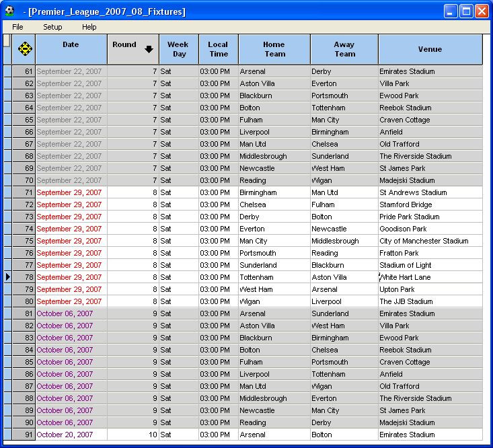Click venue 'Old Trafford' in row 67
Viewport: 493px width, 448px height.
coord(430,144)
